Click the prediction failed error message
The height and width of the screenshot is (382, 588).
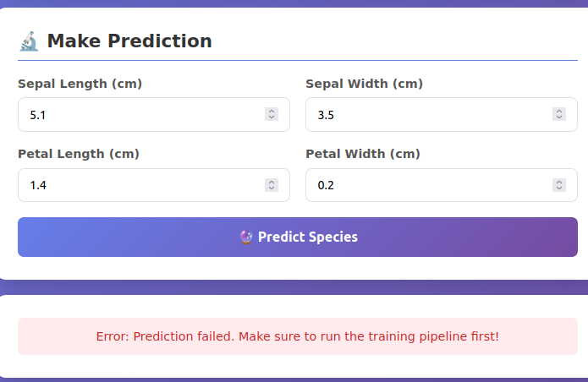tap(297, 336)
